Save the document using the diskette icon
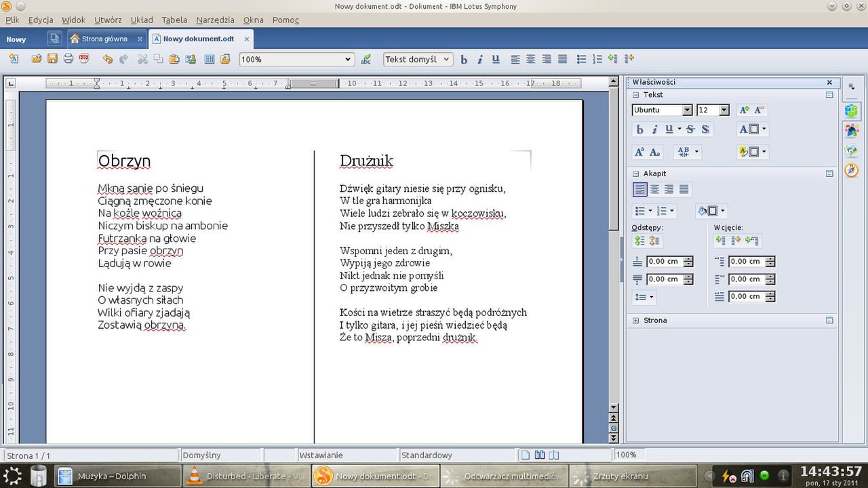The image size is (868, 488). tap(52, 59)
